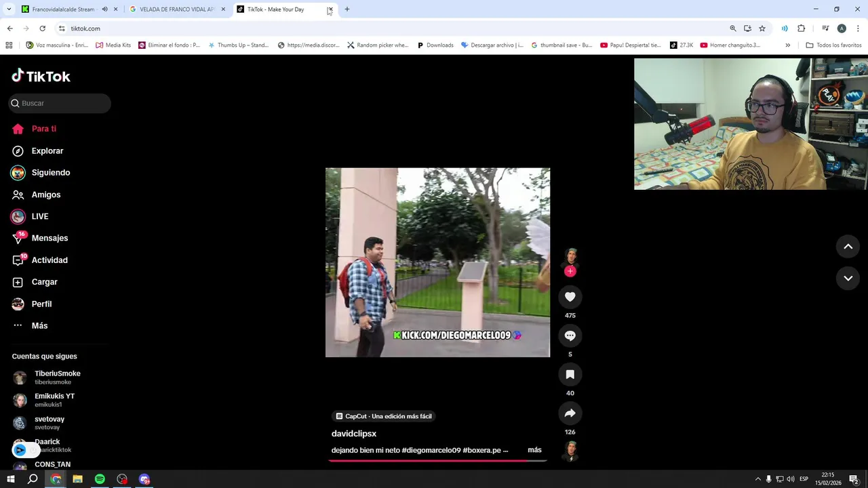Open Chrome profile avatar
The width and height of the screenshot is (868, 488).
click(842, 28)
